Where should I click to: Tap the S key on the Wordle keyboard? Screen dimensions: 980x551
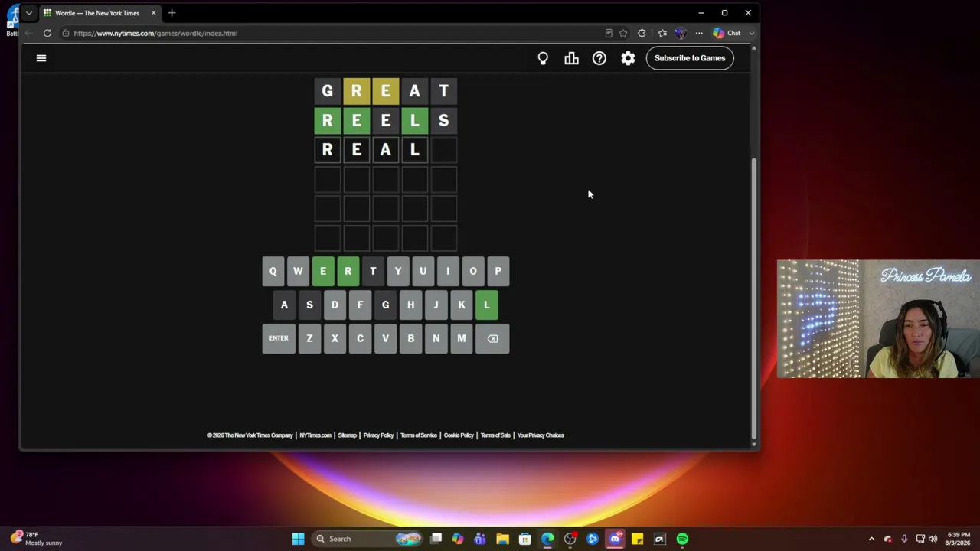coord(309,305)
